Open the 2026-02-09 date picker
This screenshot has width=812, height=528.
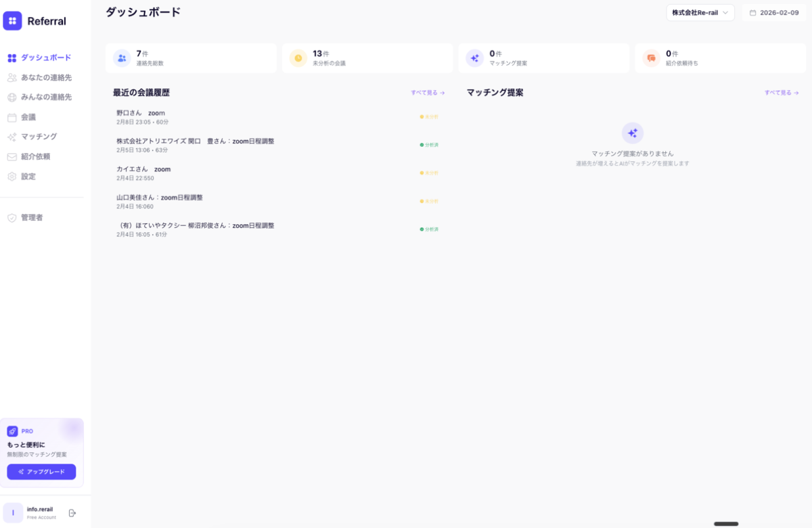tap(774, 12)
